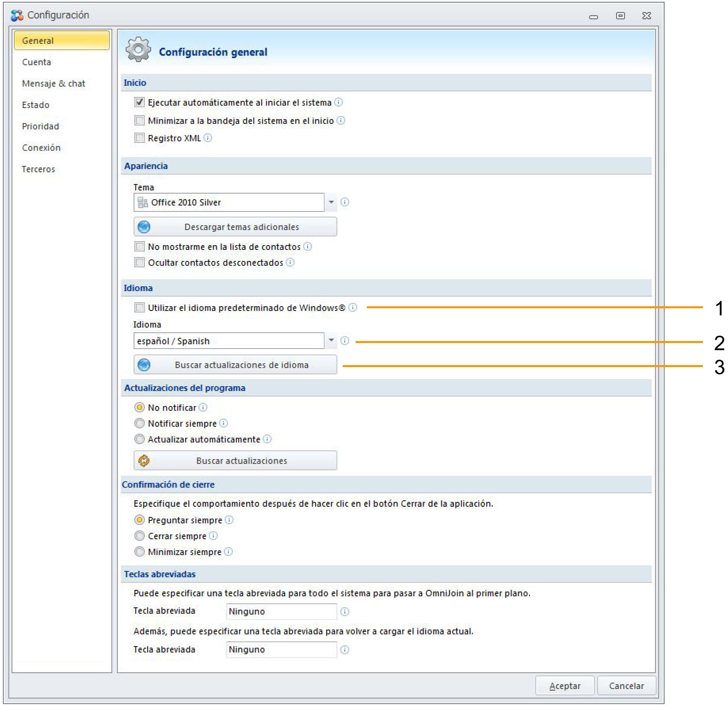Select the General tab in sidebar

pyautogui.click(x=62, y=40)
